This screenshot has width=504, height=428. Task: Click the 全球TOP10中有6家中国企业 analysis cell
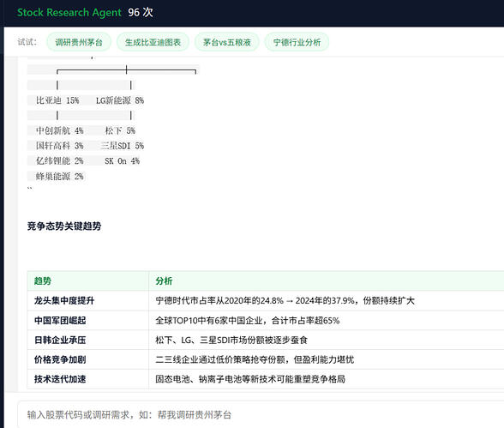(x=327, y=320)
